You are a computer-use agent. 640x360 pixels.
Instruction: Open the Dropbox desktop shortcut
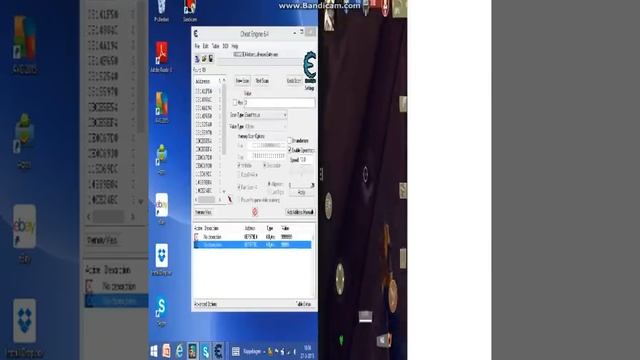click(162, 260)
